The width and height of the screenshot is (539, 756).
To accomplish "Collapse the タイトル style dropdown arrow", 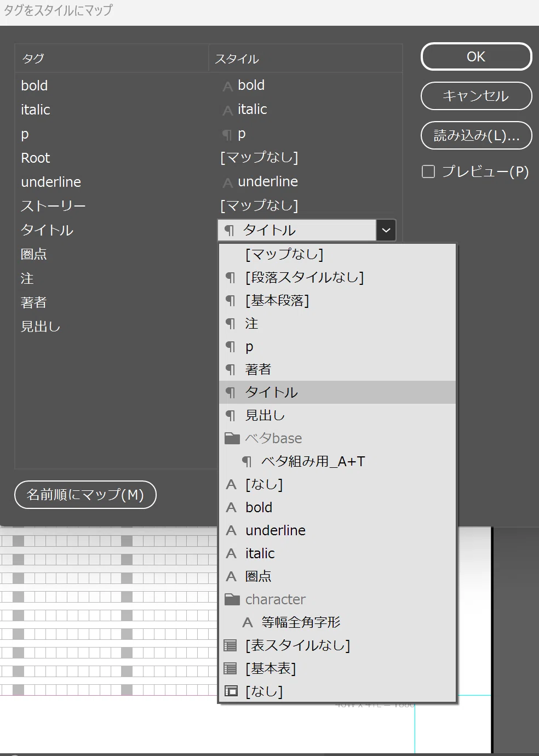I will click(x=386, y=230).
